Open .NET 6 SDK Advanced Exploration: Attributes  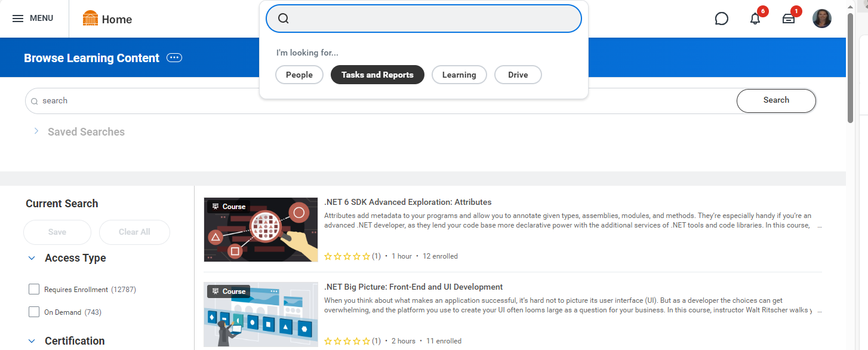click(x=408, y=202)
